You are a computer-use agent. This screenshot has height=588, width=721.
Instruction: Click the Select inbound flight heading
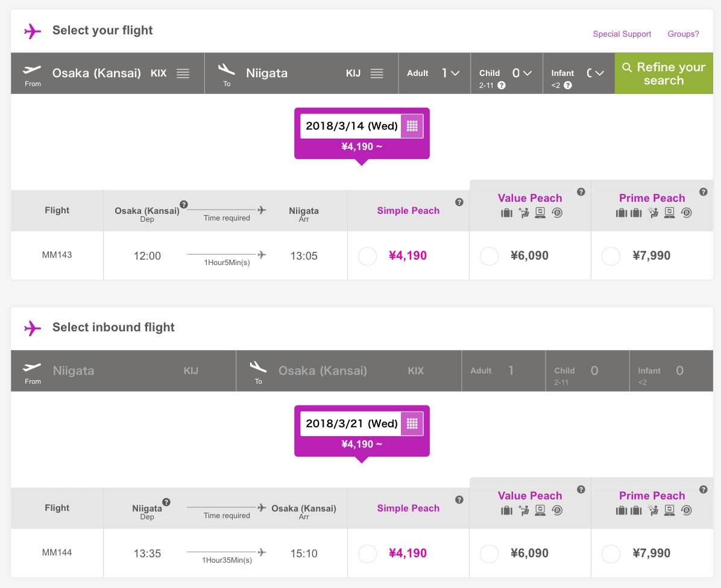113,328
